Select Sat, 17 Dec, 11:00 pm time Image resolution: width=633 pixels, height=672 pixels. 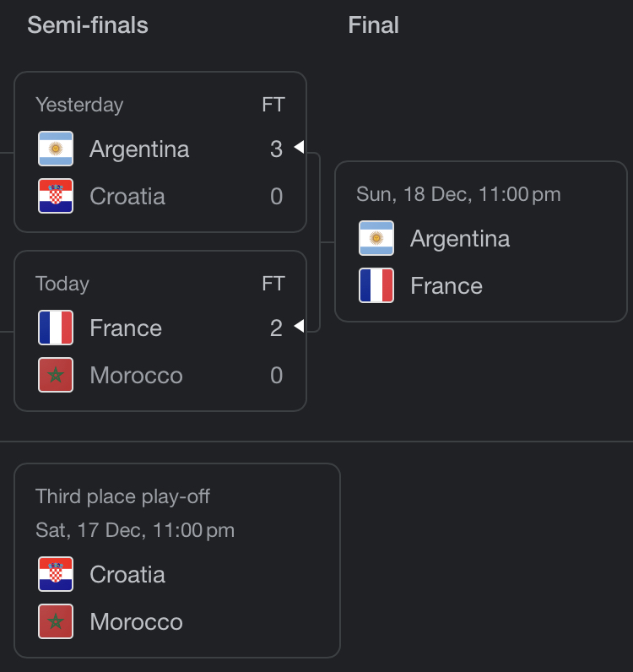[x=135, y=530]
